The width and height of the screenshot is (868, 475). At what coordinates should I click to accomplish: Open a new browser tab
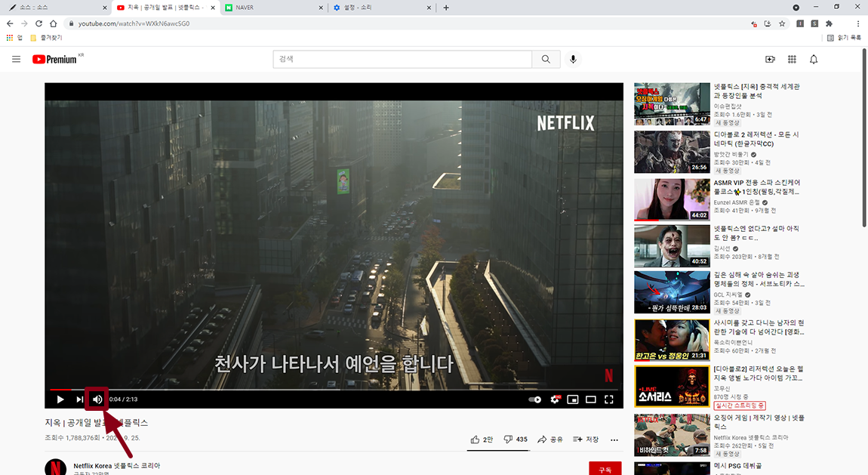[x=446, y=8]
